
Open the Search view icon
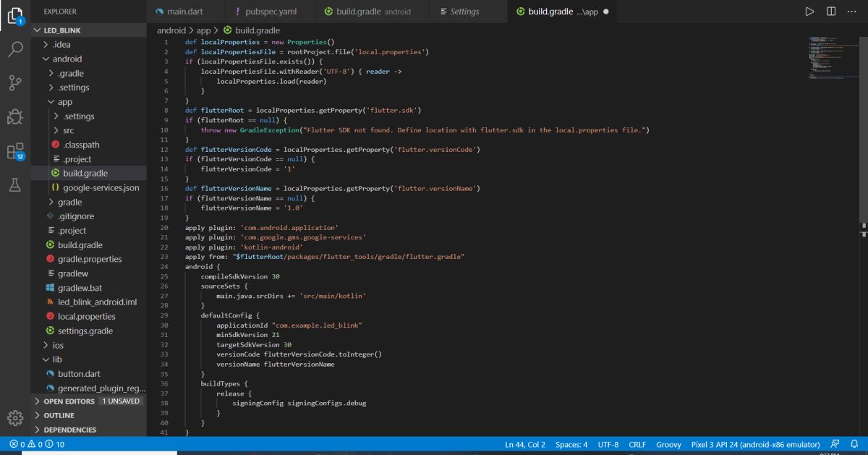pos(15,49)
